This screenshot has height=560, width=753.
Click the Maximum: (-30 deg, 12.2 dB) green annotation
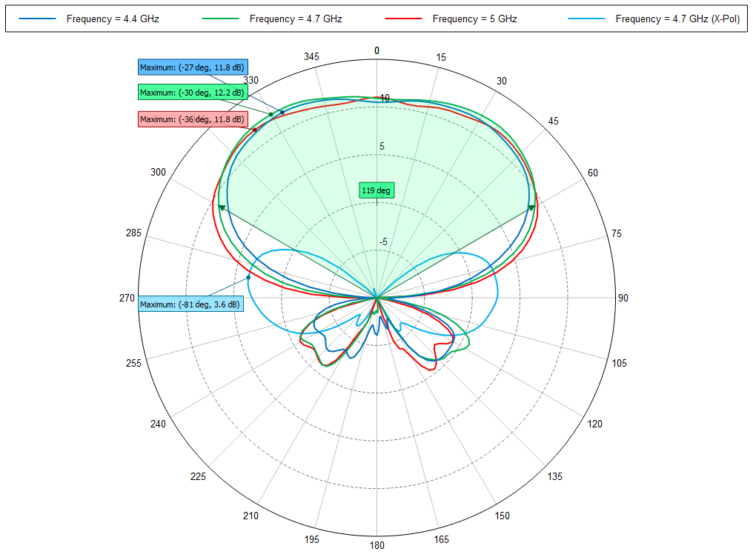tap(191, 93)
